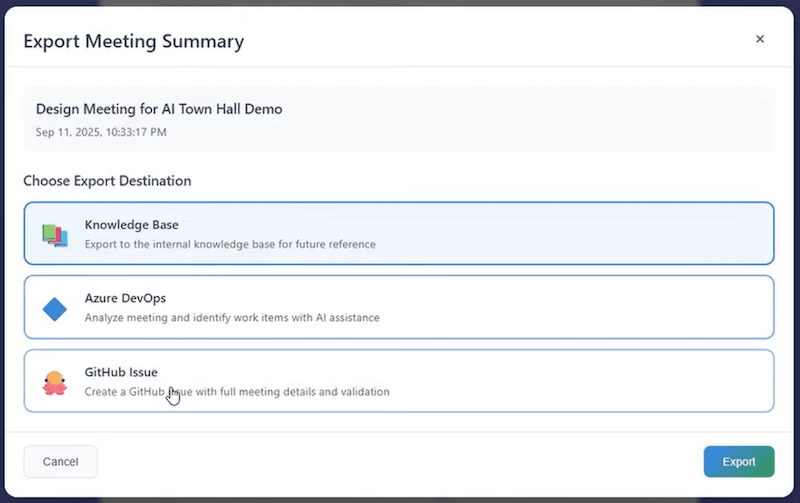Click the timestamp 'Sep 11, 2025, 10:33:17 PM'
Viewport: 800px width, 503px height.
click(x=101, y=132)
